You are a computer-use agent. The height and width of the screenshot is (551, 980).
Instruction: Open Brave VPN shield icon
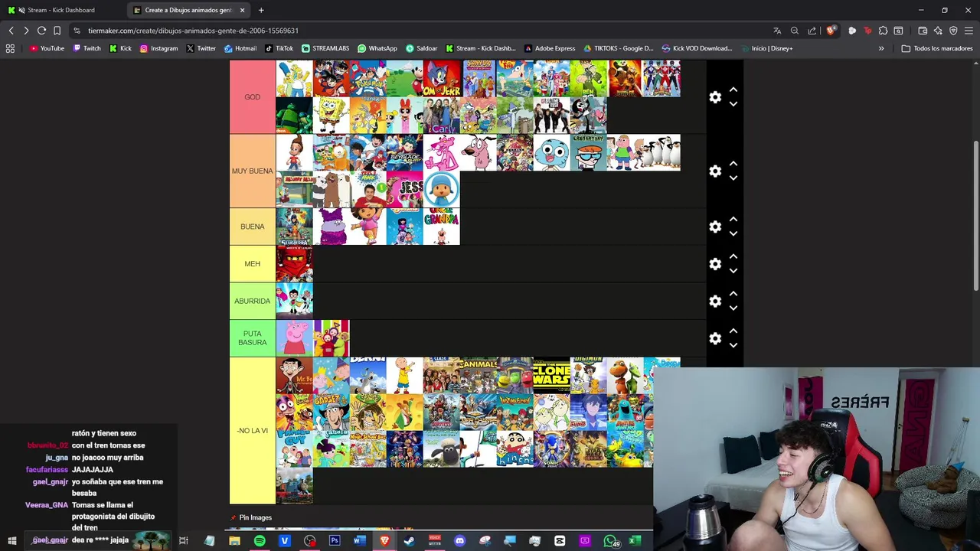click(x=953, y=31)
